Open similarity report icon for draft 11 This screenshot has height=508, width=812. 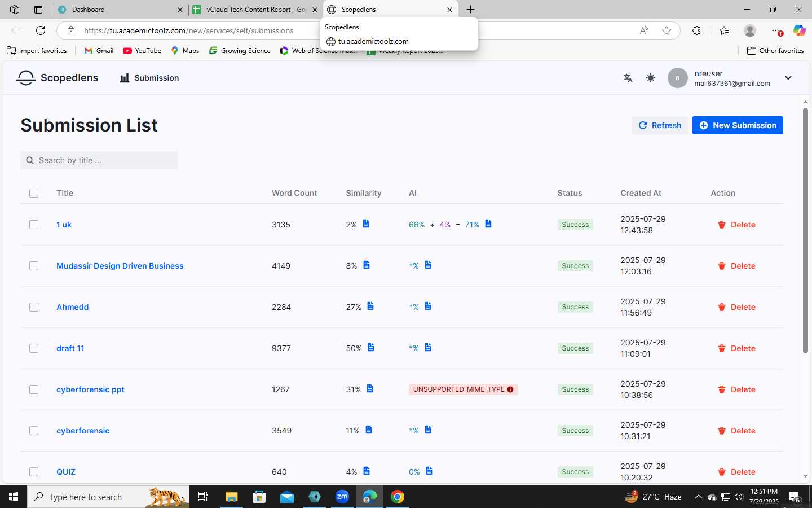tap(371, 348)
